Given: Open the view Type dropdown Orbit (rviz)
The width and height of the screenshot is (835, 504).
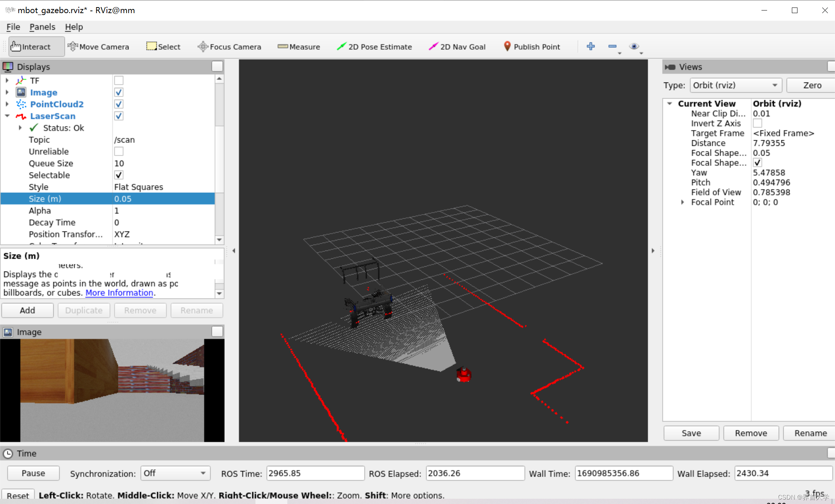Looking at the screenshot, I should pos(735,85).
